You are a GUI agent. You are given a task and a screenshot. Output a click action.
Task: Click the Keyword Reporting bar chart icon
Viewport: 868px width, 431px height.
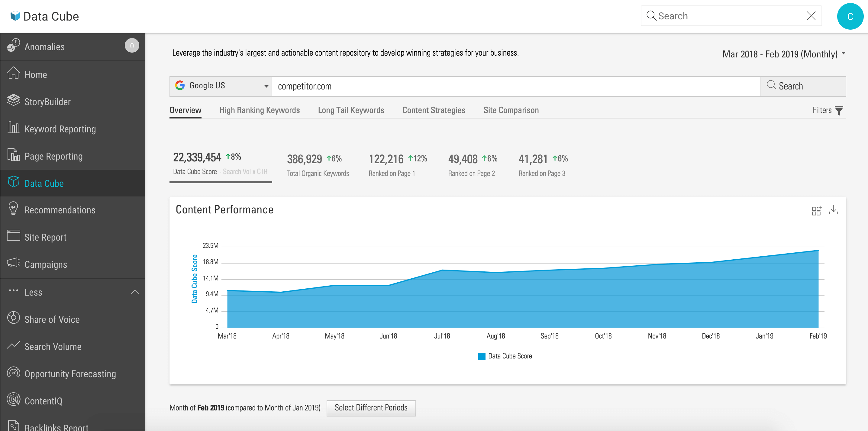point(14,127)
